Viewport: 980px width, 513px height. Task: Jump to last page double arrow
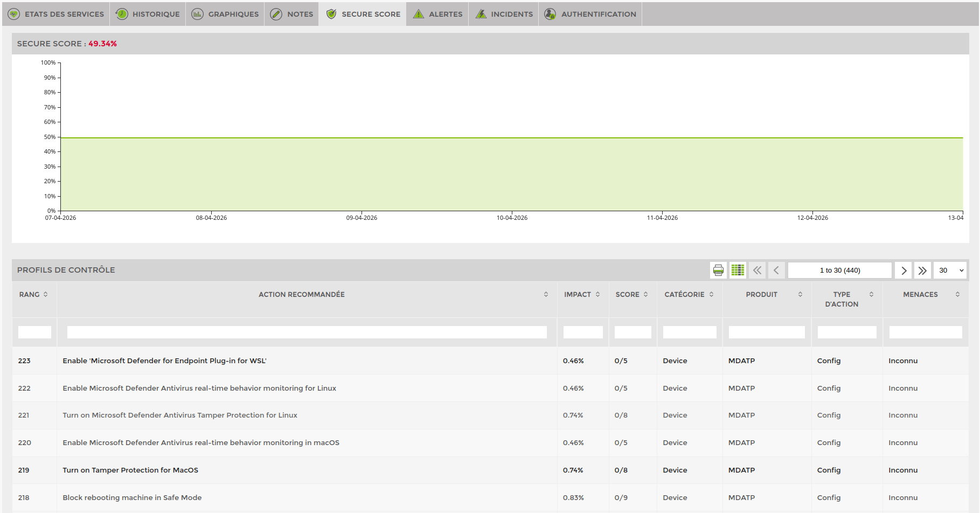coord(922,271)
